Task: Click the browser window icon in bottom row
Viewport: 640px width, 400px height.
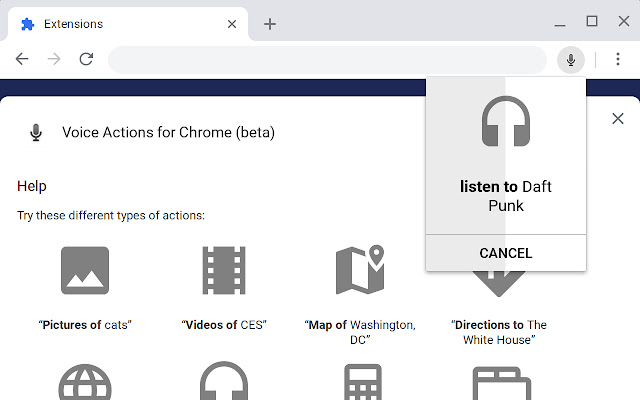Action: pyautogui.click(x=497, y=383)
